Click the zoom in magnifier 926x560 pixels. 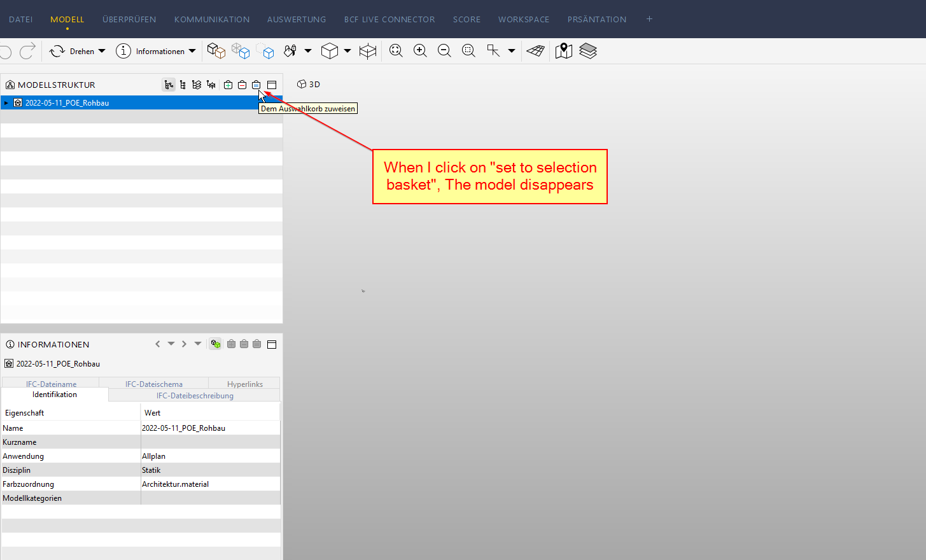point(420,51)
